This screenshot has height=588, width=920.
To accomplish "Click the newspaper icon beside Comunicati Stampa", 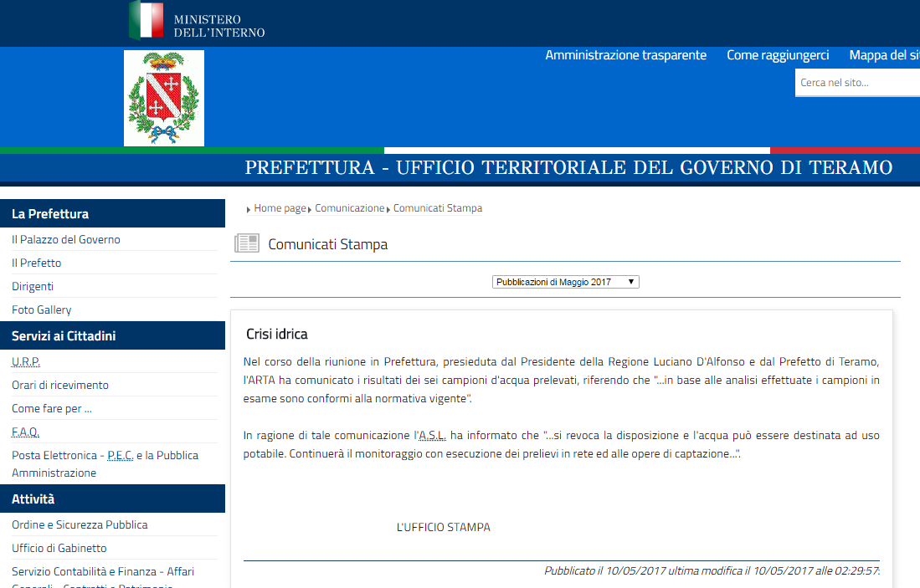I will 246,244.
